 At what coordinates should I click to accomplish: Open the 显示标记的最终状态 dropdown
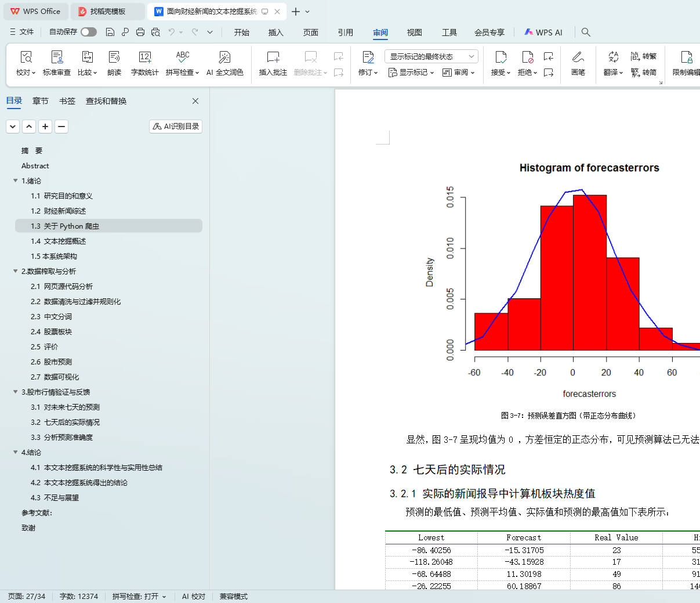click(x=431, y=56)
